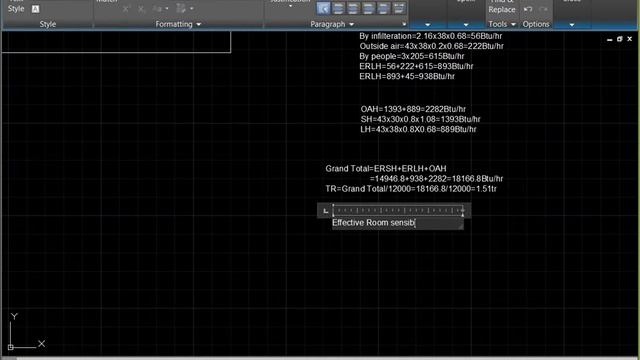The image size is (640, 360).
Task: Open the Clear formatting dropdown
Action: click(x=185, y=9)
